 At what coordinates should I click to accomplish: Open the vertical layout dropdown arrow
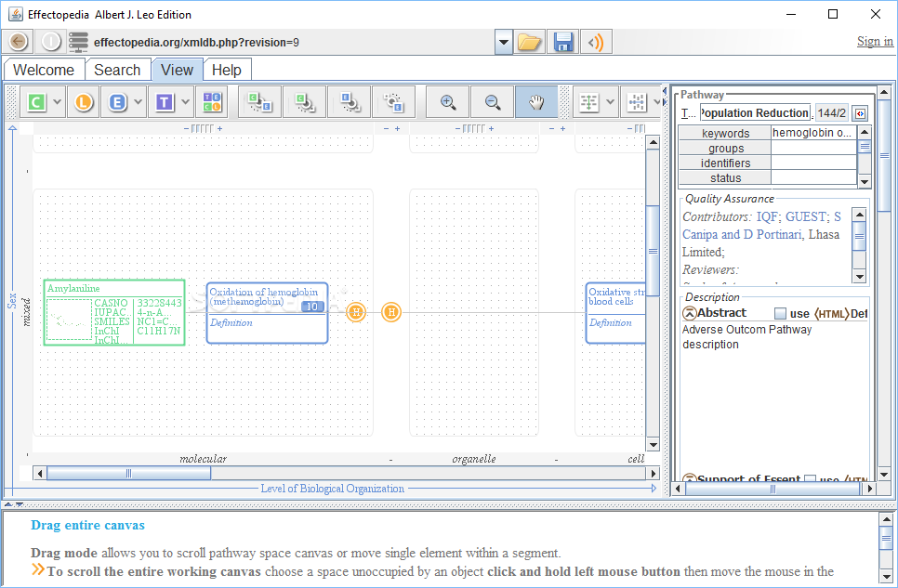click(610, 102)
